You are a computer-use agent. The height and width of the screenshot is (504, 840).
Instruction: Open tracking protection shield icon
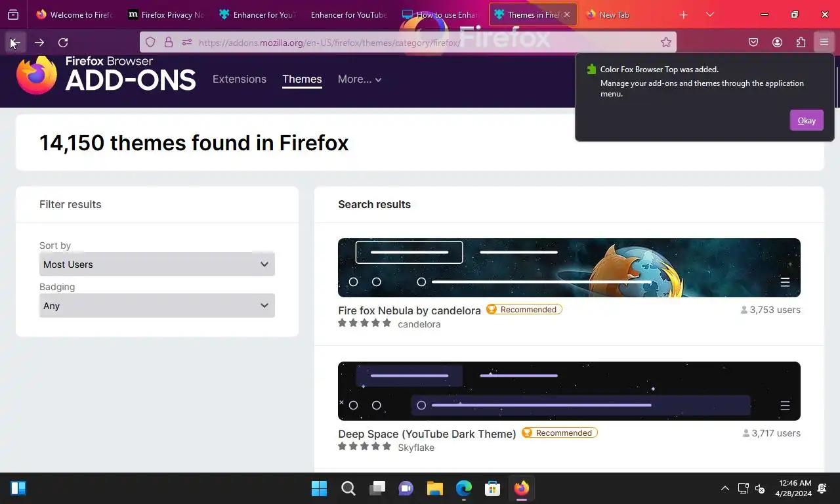tap(150, 43)
